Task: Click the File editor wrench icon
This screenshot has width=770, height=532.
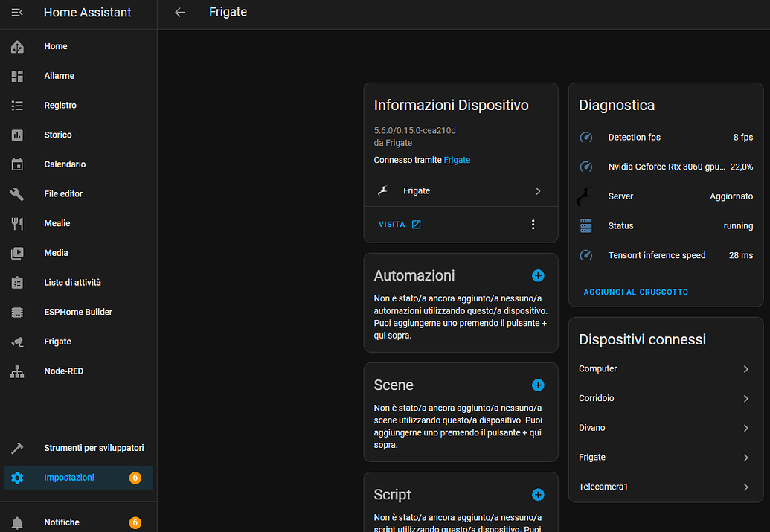Action: click(x=17, y=194)
